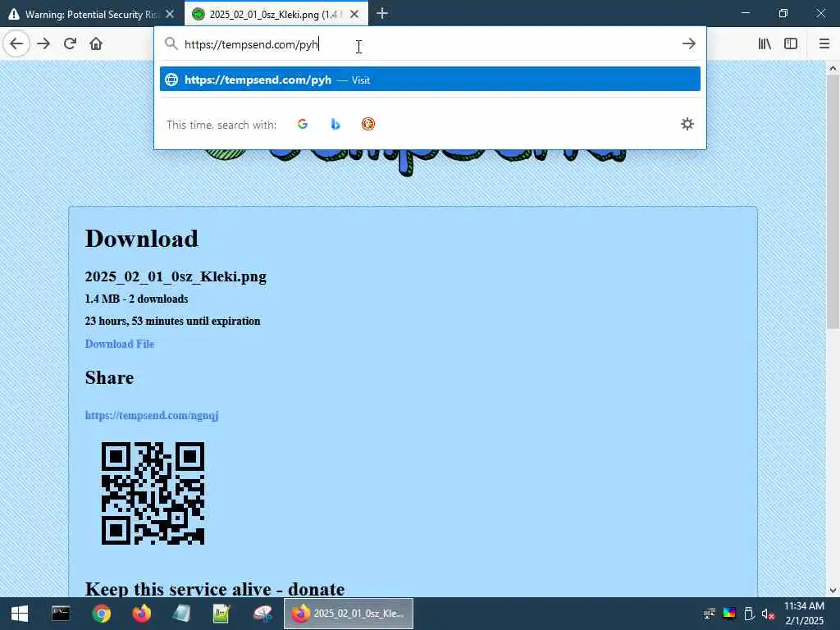The width and height of the screenshot is (840, 630).
Task: Click the network tray icon
Action: click(x=710, y=614)
